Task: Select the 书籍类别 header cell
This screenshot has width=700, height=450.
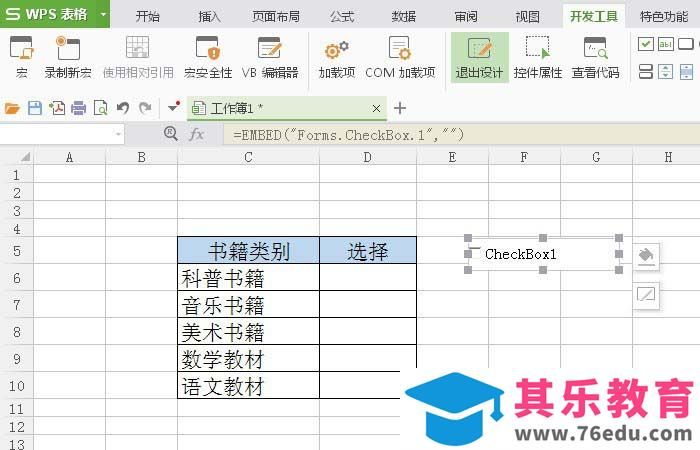Action: coord(249,250)
